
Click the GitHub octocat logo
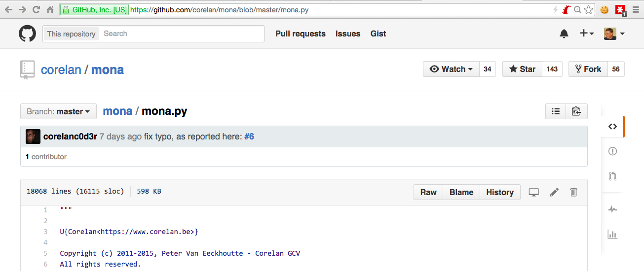click(x=27, y=34)
